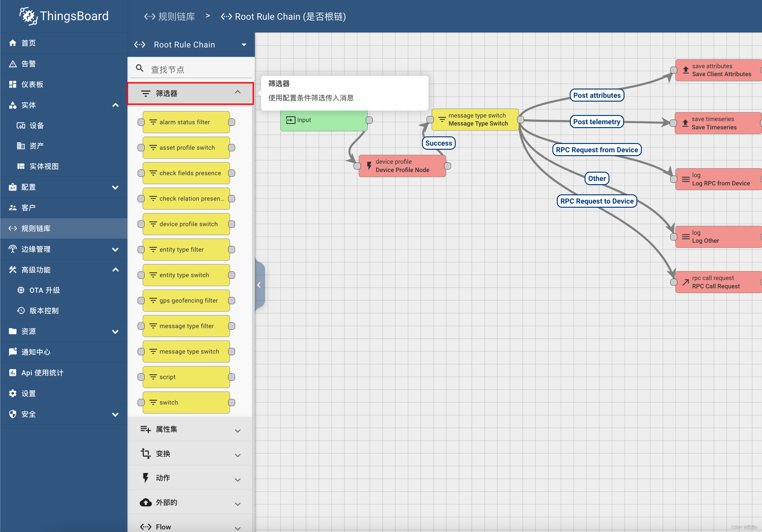Click the Save Timeseries upload icon
This screenshot has width=762, height=532.
tap(685, 123)
